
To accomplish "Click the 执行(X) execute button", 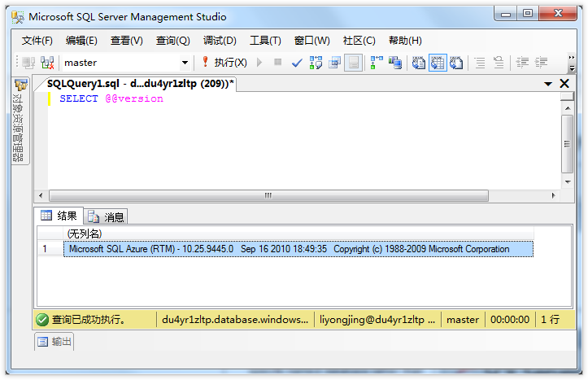I will point(230,63).
